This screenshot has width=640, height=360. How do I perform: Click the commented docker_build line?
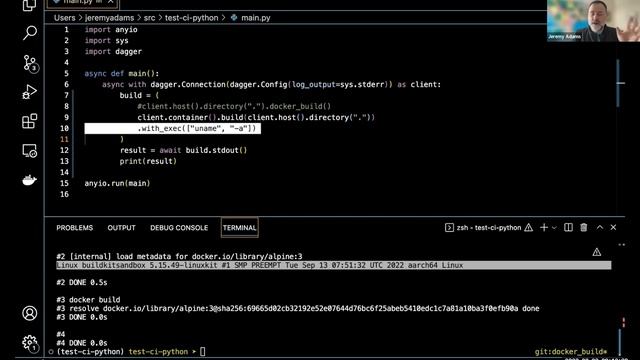[x=234, y=106]
